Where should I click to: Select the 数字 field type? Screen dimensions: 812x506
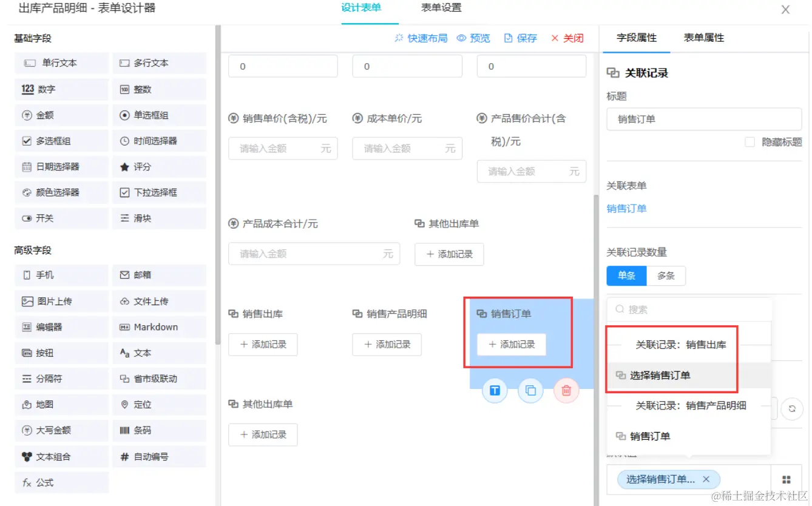[x=61, y=89]
